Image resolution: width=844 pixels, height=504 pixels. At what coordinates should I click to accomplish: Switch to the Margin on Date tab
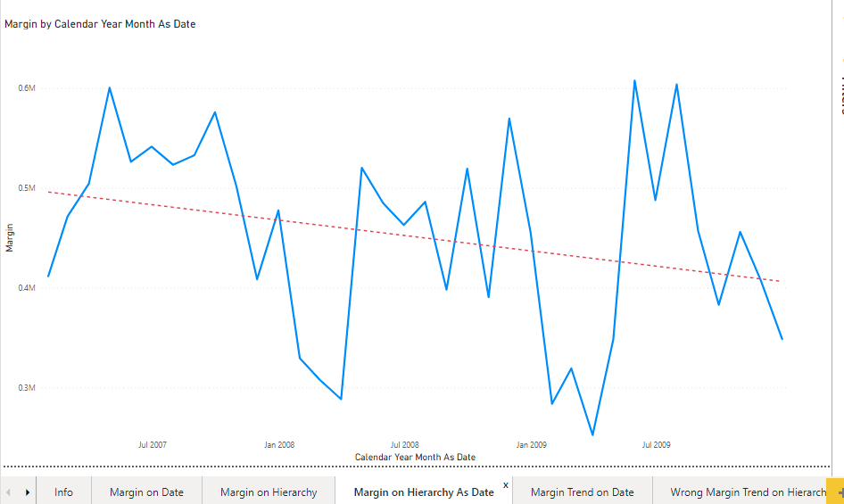coord(146,492)
